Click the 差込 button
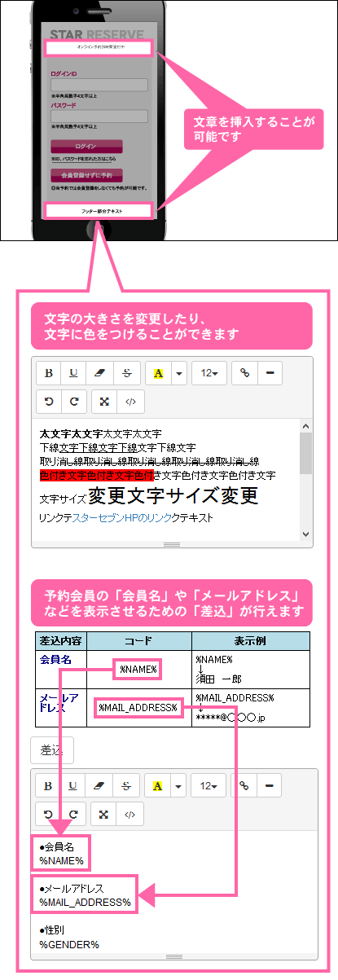This screenshot has width=338, height=980. [x=52, y=750]
